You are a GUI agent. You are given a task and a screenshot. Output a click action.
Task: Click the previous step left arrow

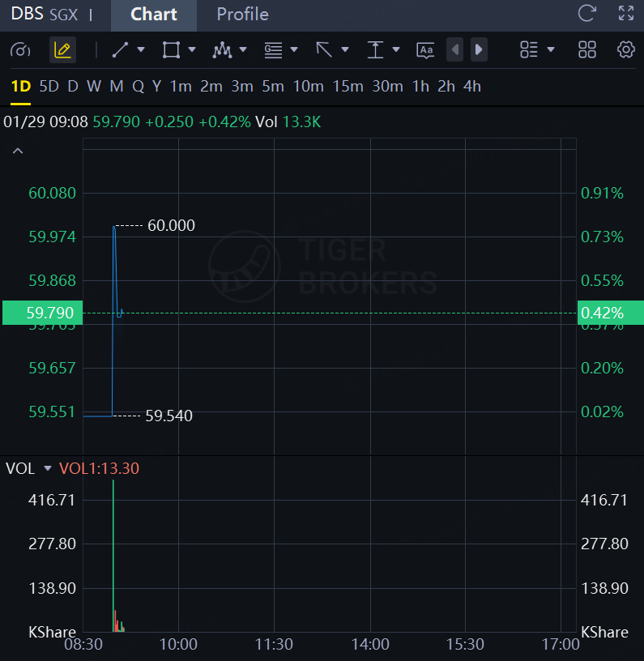[x=454, y=49]
